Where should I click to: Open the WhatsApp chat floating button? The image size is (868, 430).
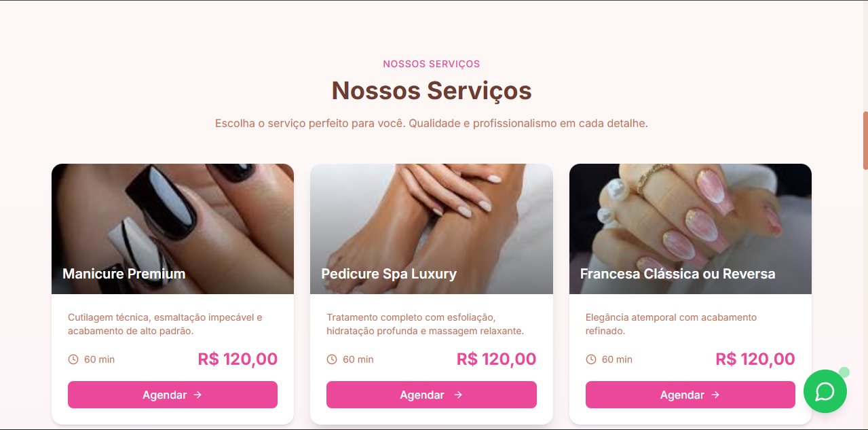pyautogui.click(x=825, y=391)
